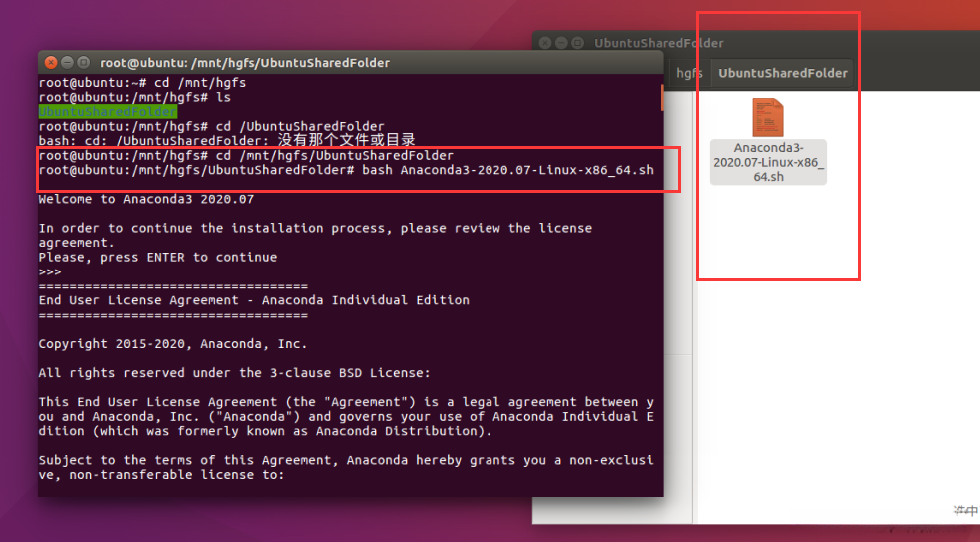
Task: Select the UbuntuSharedFolder path bar button
Action: (x=783, y=73)
